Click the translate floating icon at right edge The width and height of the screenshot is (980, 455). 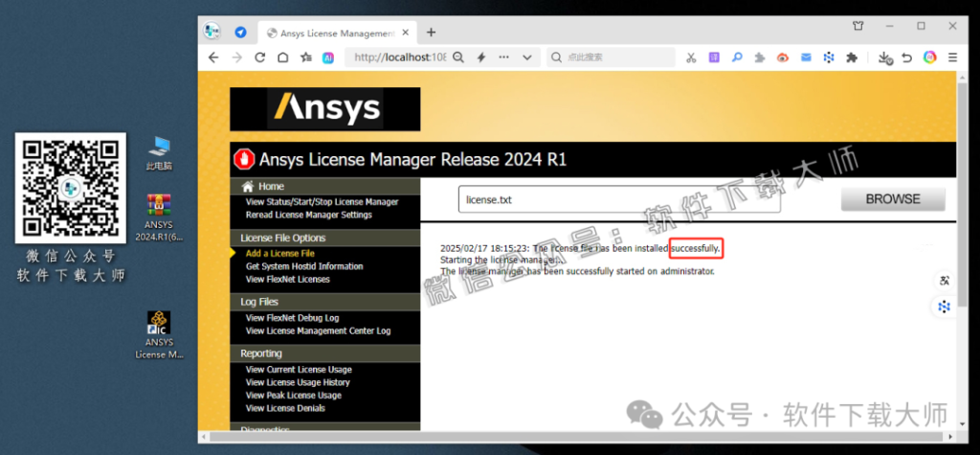pos(945,281)
